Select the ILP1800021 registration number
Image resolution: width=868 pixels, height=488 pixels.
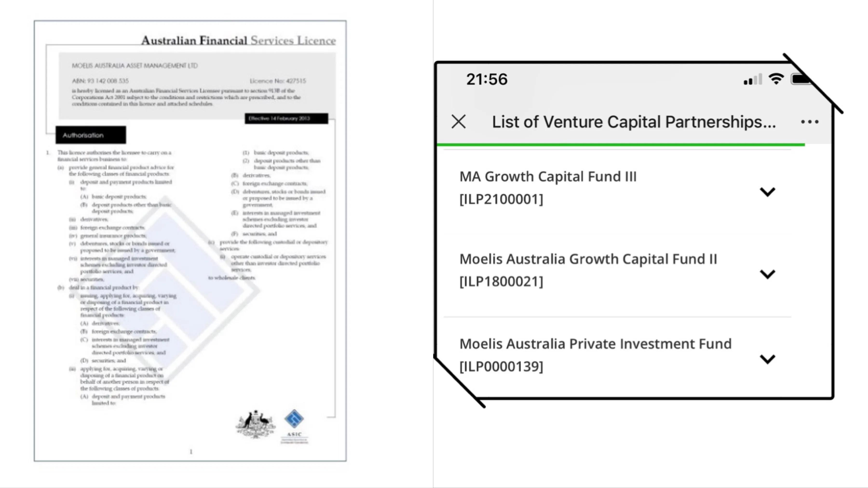click(502, 281)
